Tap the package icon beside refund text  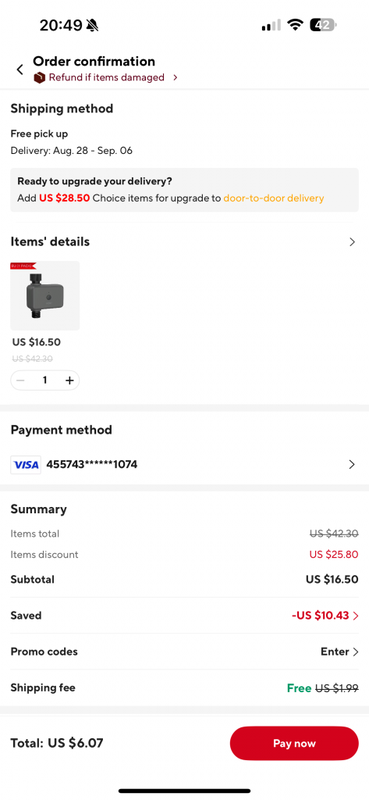click(39, 78)
